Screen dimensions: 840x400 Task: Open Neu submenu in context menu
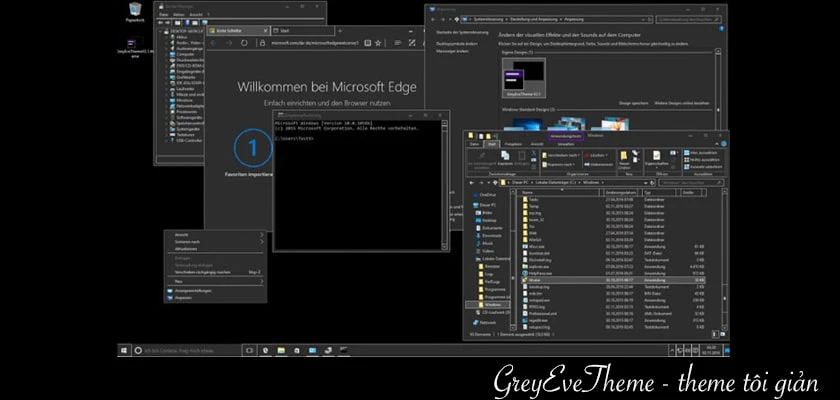(215, 281)
